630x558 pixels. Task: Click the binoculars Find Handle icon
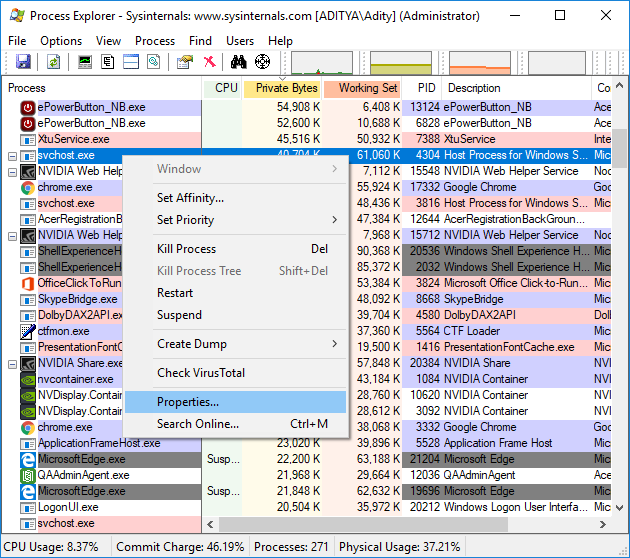pyautogui.click(x=238, y=62)
